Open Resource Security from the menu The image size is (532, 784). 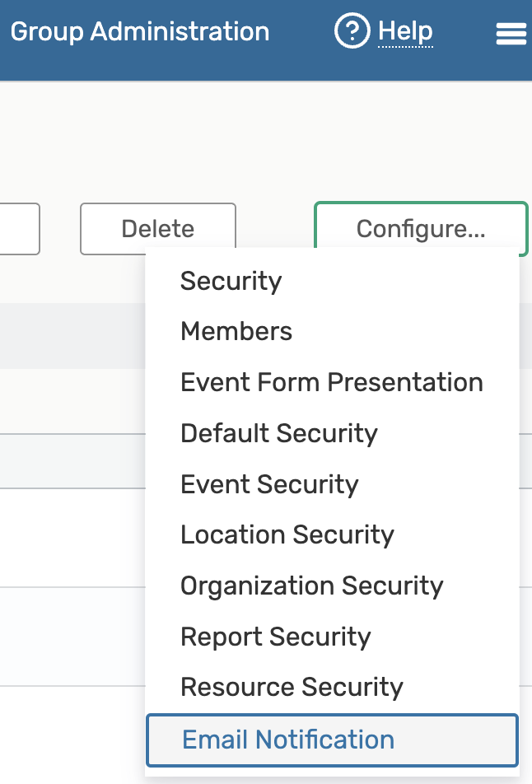(292, 688)
